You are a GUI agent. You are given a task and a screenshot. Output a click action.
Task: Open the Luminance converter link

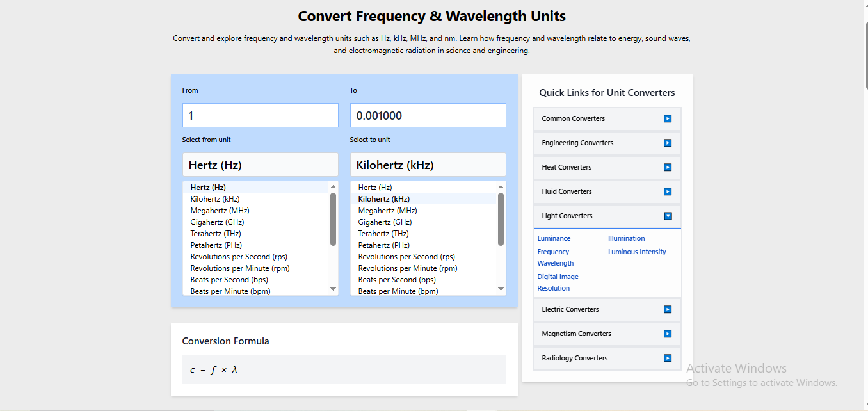click(554, 238)
